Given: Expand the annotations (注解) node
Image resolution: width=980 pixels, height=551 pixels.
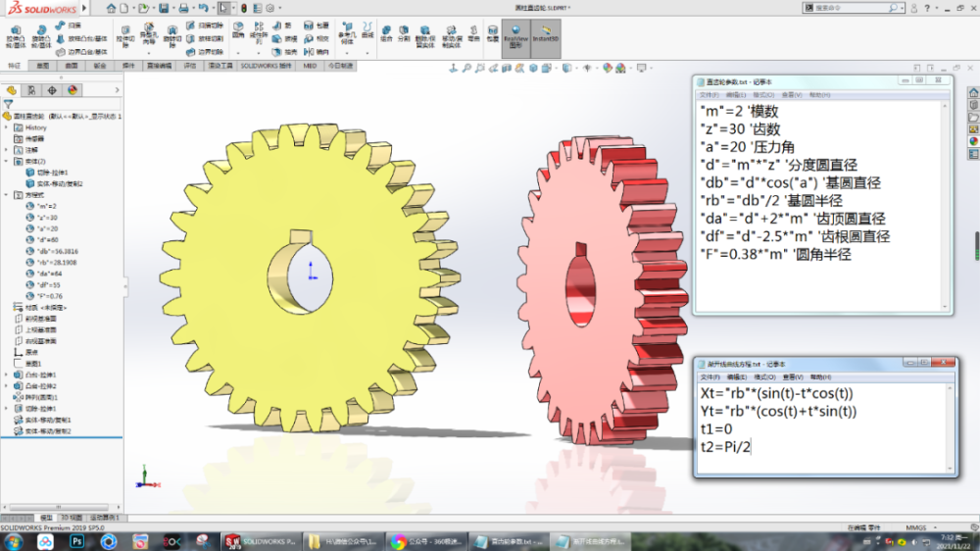Looking at the screenshot, I should coord(7,150).
